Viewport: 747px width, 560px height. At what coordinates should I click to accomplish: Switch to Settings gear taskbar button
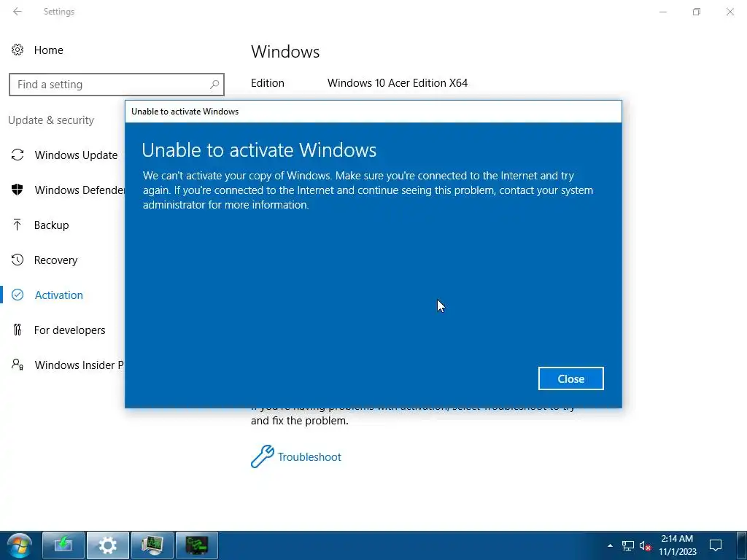tap(108, 545)
